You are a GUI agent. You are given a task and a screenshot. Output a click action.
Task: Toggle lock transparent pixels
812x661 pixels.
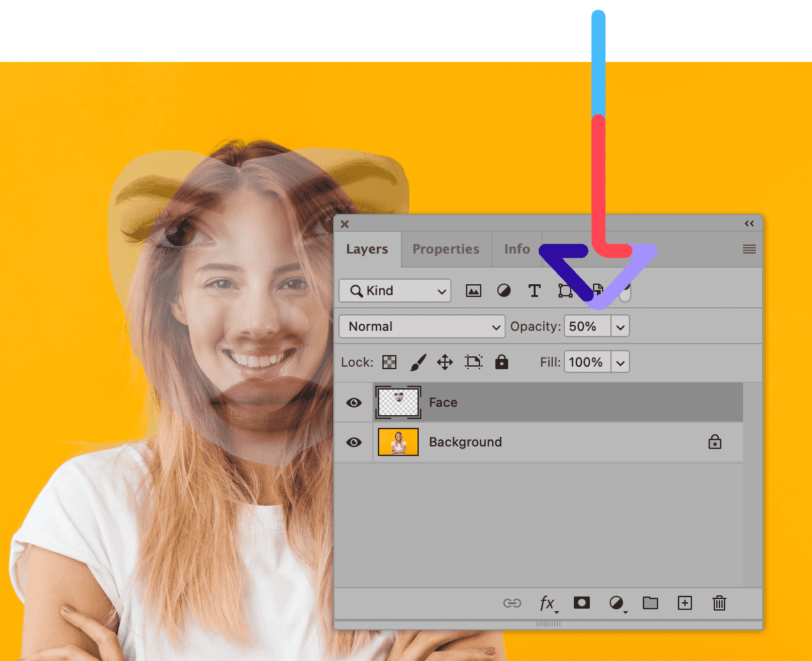pos(389,362)
